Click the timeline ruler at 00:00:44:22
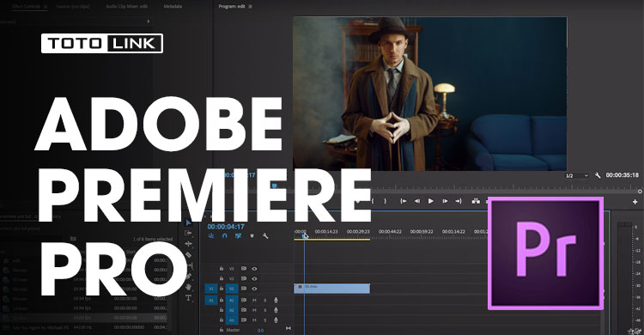Image resolution: width=644 pixels, height=335 pixels. (x=390, y=232)
